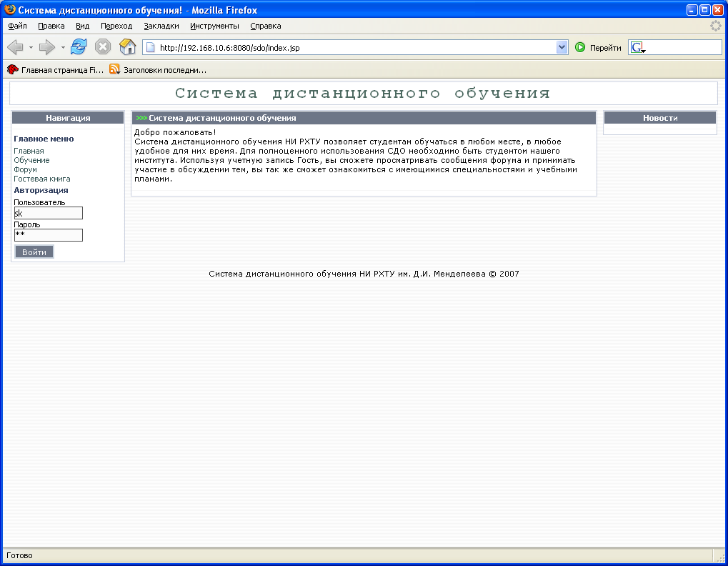Open the Инструменты menu
728x566 pixels.
pos(214,26)
